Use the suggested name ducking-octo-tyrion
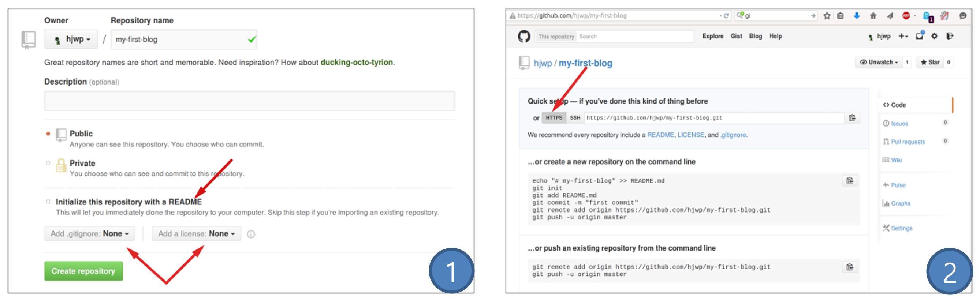The height and width of the screenshot is (304, 980). pos(357,62)
